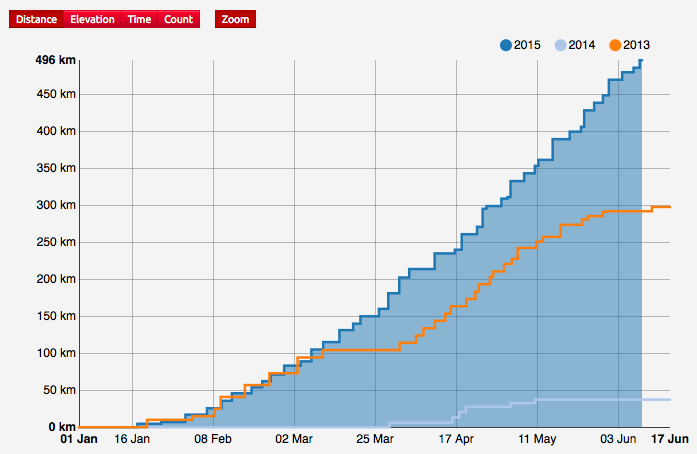
Task: Click the 2013 legend label text
Action: tap(637, 44)
